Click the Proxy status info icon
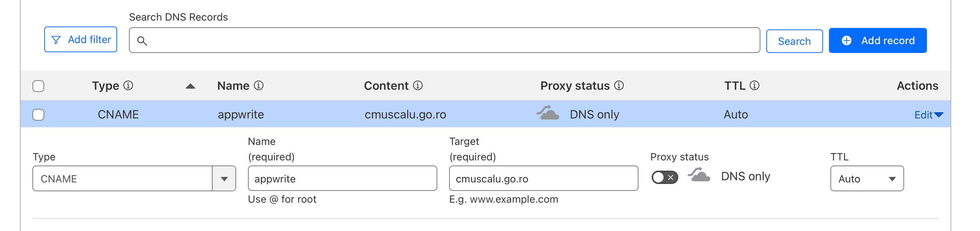980x231 pixels. 619,85
